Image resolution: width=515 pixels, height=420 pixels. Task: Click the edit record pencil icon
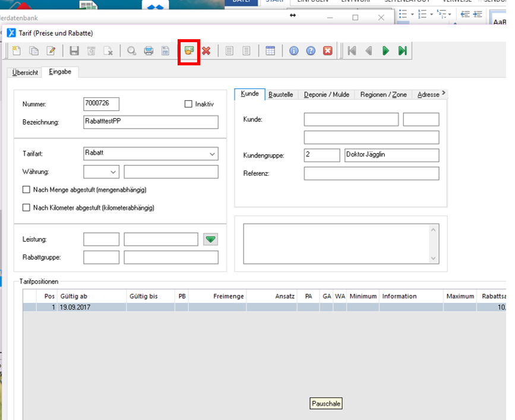click(51, 51)
